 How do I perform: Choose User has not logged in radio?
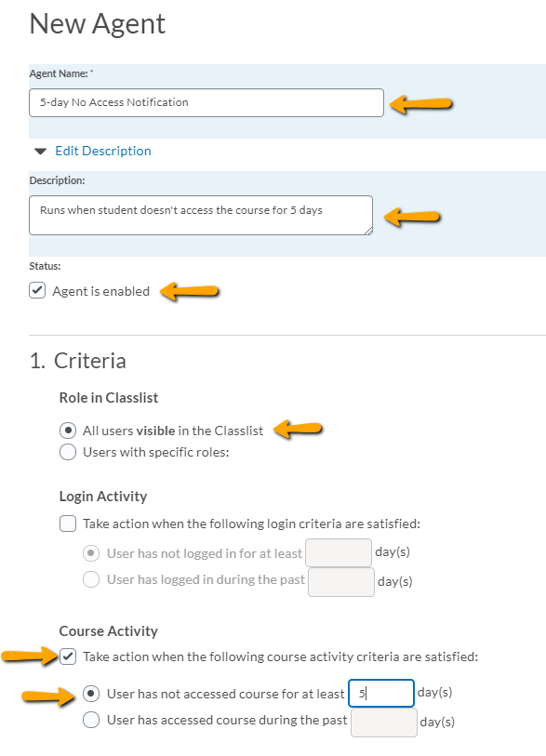[91, 553]
